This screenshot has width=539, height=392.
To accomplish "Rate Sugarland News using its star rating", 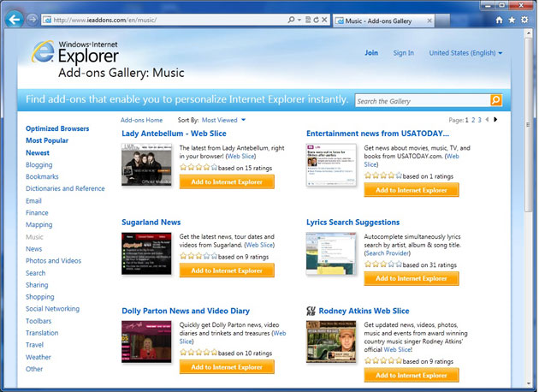I will 198,255.
